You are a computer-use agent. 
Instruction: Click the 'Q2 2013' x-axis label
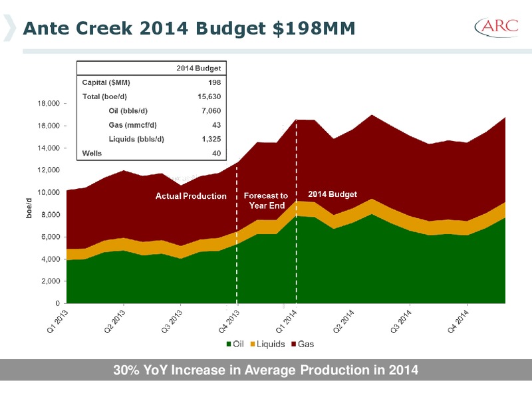(114, 321)
